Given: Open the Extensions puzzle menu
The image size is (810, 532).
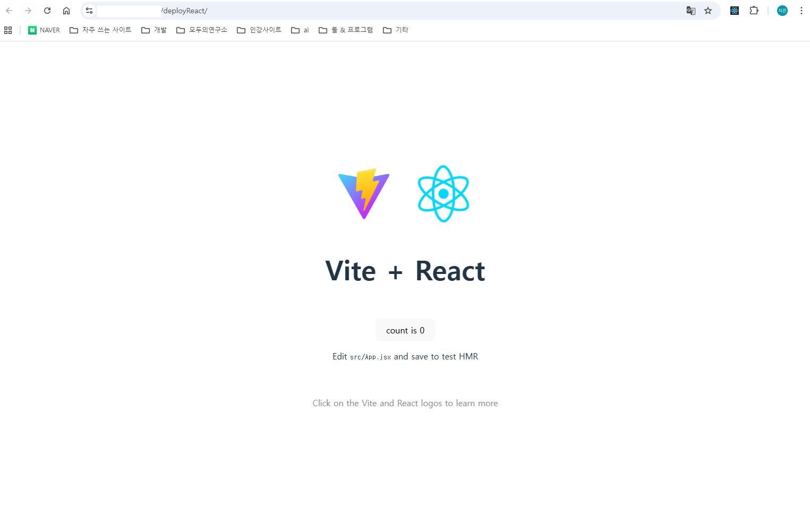Looking at the screenshot, I should pos(754,11).
